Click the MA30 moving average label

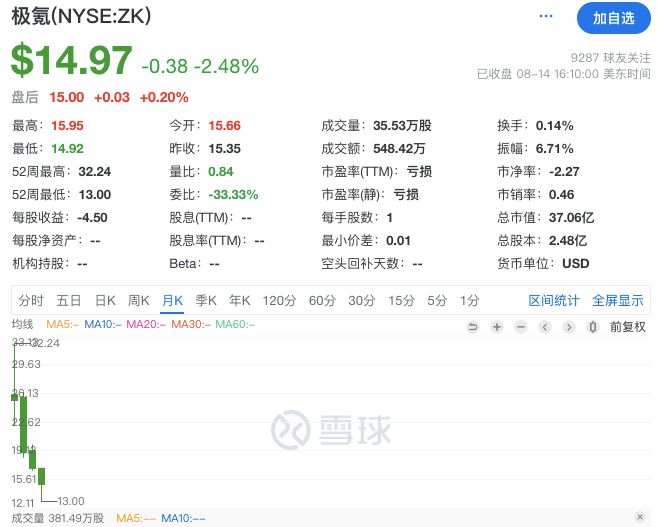[191, 324]
